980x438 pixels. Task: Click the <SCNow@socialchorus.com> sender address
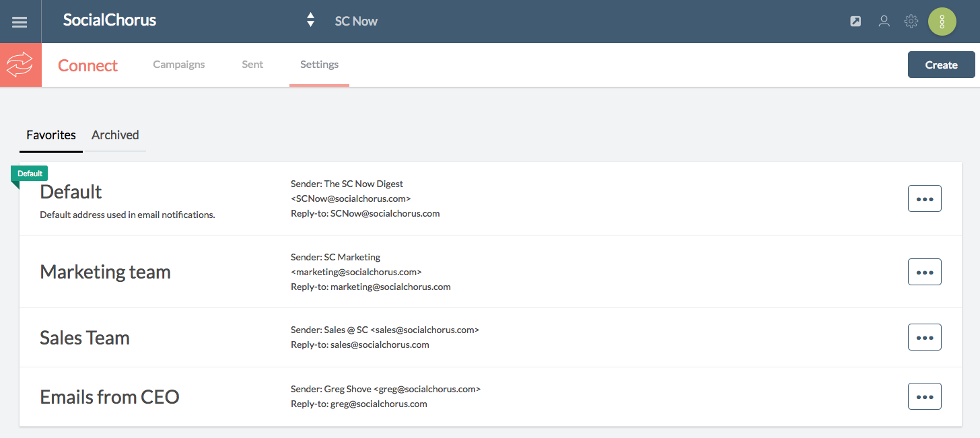351,198
